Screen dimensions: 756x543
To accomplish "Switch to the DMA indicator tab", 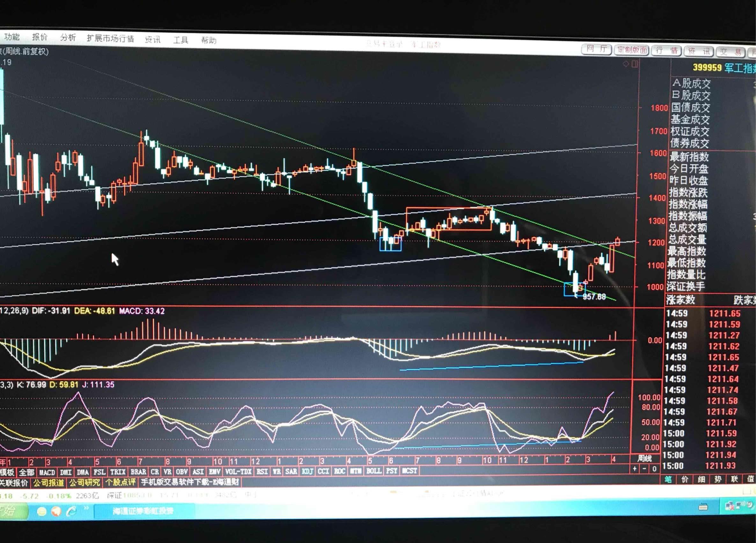I will 83,472.
